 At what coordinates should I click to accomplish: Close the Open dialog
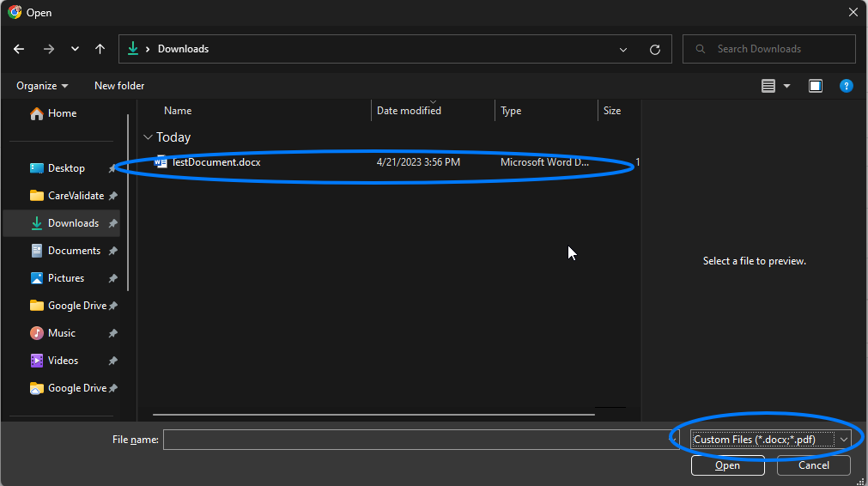853,12
